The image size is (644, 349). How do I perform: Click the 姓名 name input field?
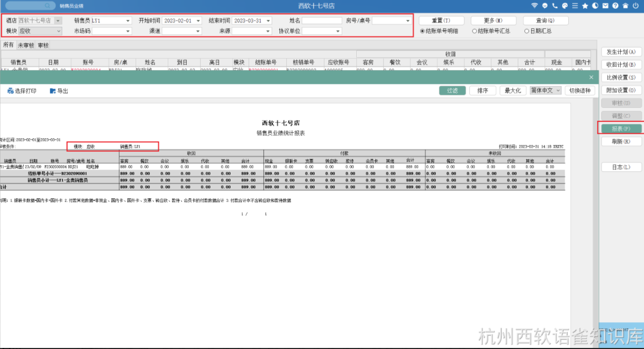click(322, 21)
